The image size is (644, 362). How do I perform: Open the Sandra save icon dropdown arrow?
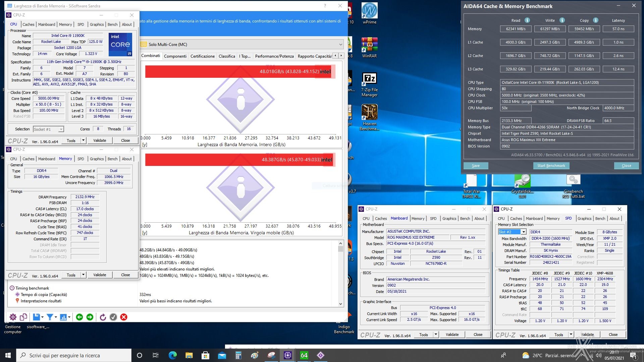point(43,317)
